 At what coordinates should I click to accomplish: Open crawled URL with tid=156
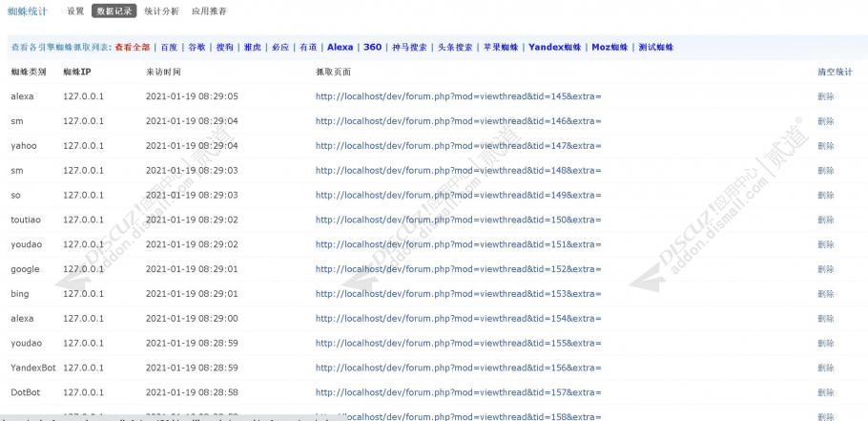pos(459,368)
